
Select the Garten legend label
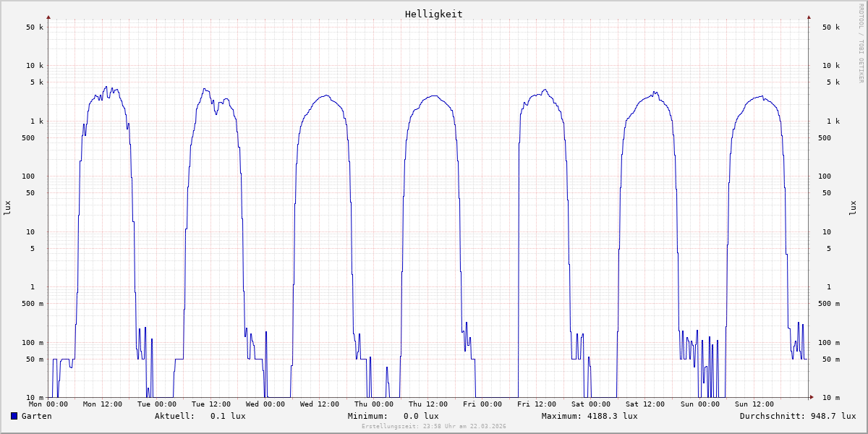36,416
